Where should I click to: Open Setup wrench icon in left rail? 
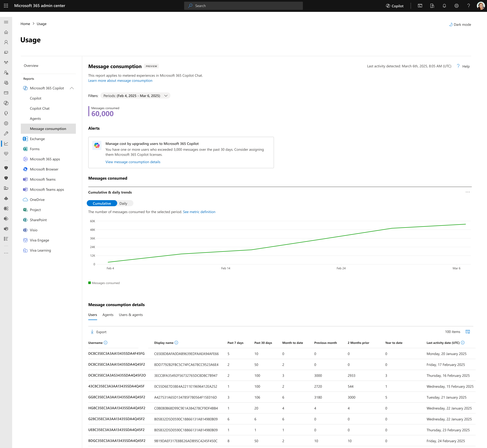pyautogui.click(x=6, y=134)
